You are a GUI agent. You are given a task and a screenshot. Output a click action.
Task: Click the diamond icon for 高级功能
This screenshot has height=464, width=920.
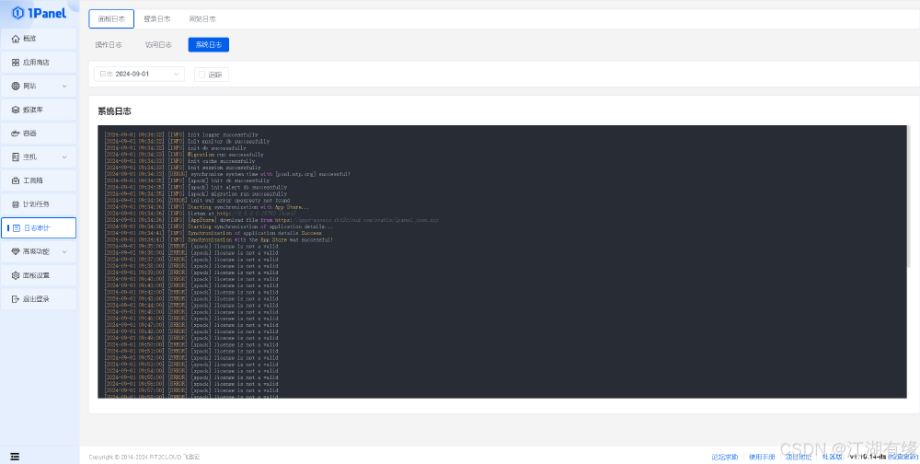tap(16, 252)
